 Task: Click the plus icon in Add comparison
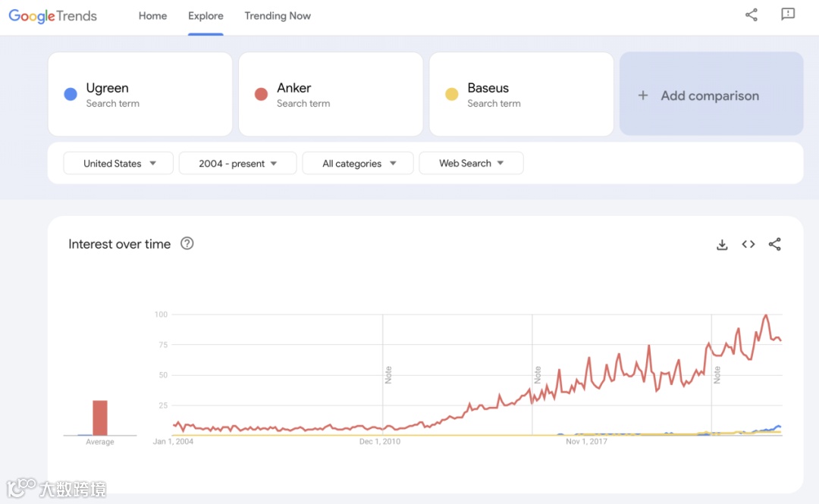click(x=643, y=95)
